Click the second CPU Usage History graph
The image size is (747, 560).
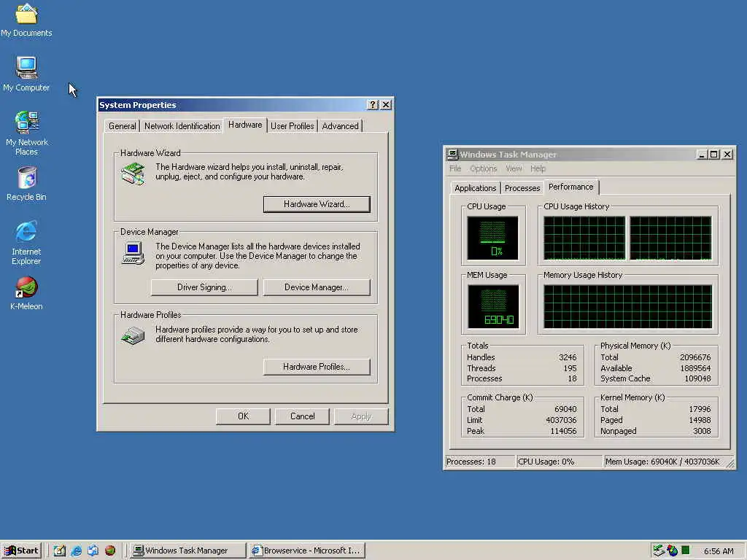[x=670, y=238]
